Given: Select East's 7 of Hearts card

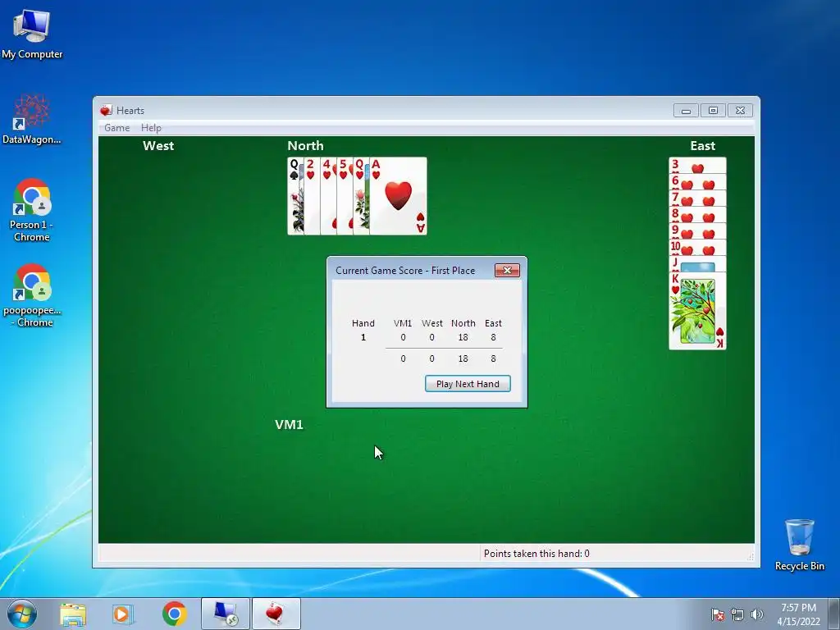Looking at the screenshot, I should point(697,199).
